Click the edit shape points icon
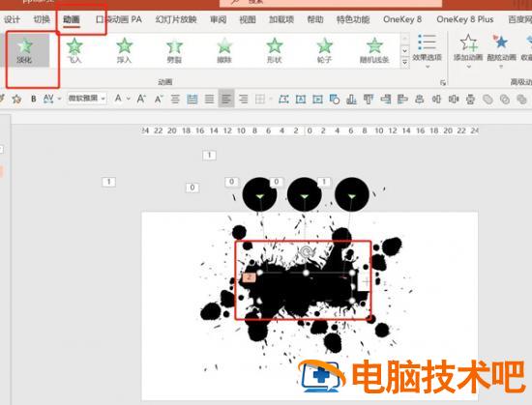Image resolution: width=532 pixels, height=405 pixels. click(283, 99)
